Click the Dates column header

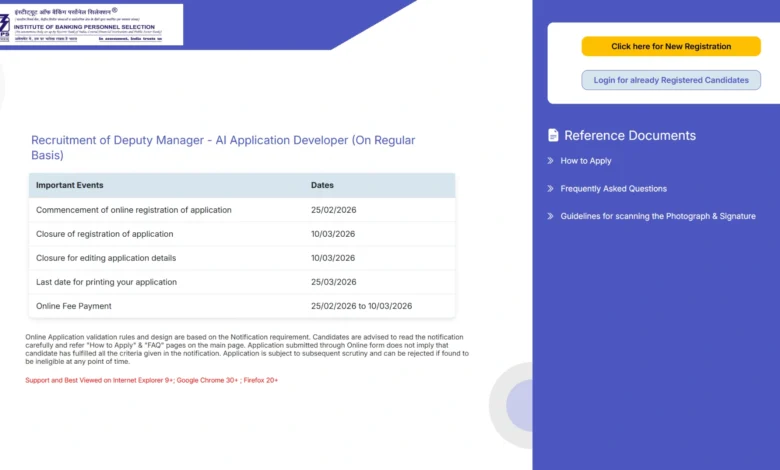pyautogui.click(x=322, y=185)
